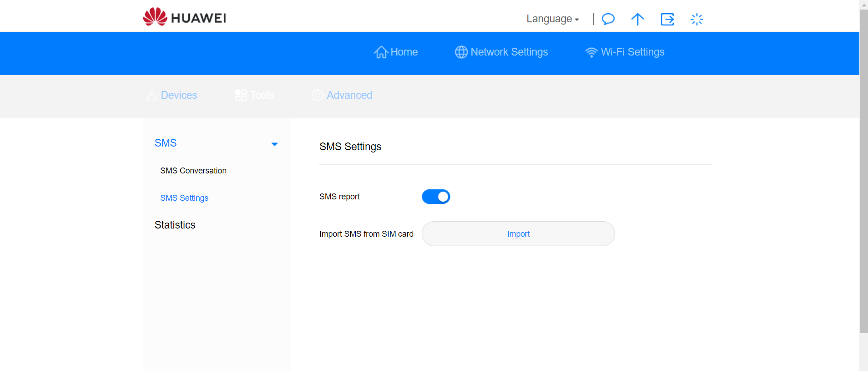
Task: Open the Network Settings tab
Action: (501, 52)
